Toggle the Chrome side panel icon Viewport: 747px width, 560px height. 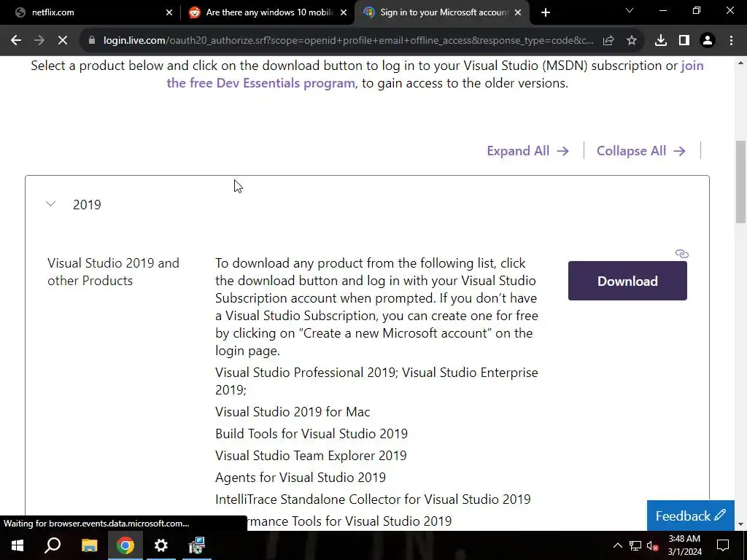[684, 41]
